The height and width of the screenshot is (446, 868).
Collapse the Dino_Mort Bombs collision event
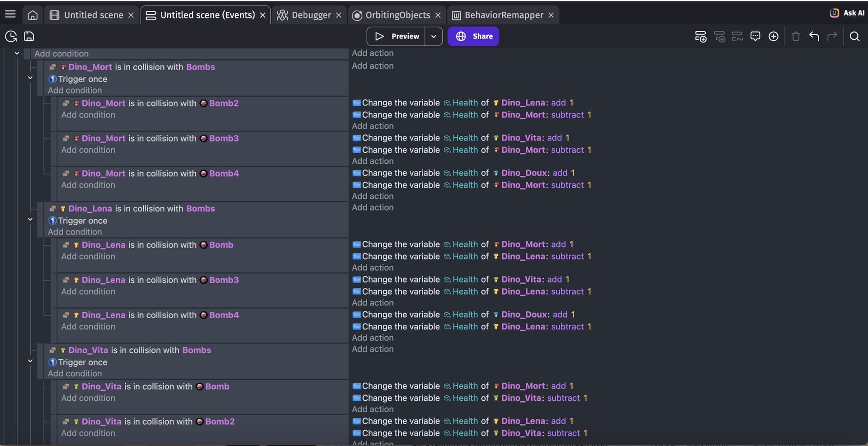(x=30, y=78)
